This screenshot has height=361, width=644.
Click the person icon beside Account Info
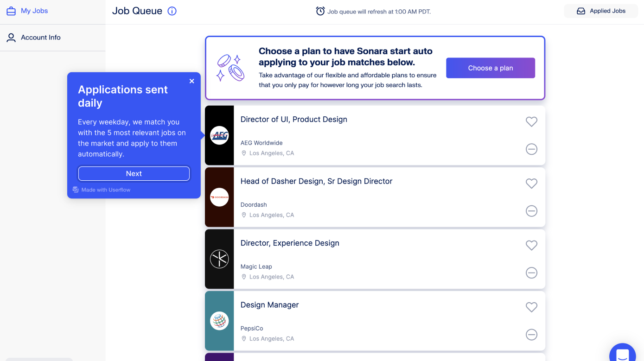[x=11, y=38]
